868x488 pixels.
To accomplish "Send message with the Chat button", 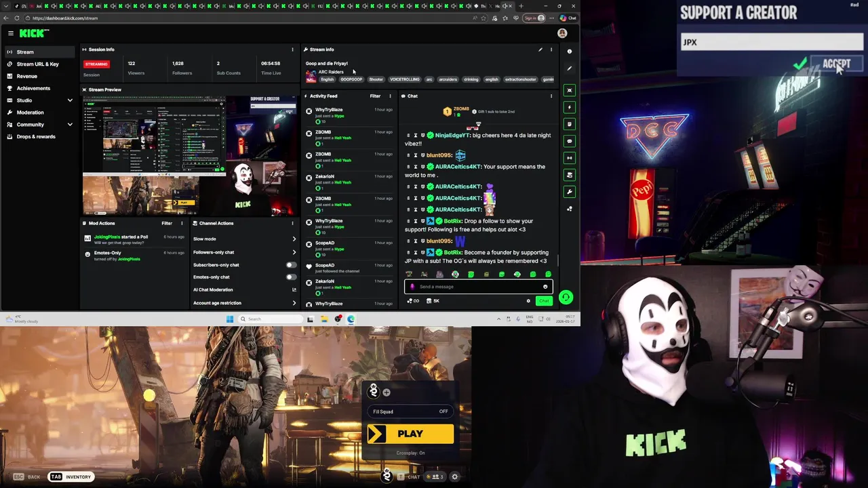I will 544,301.
